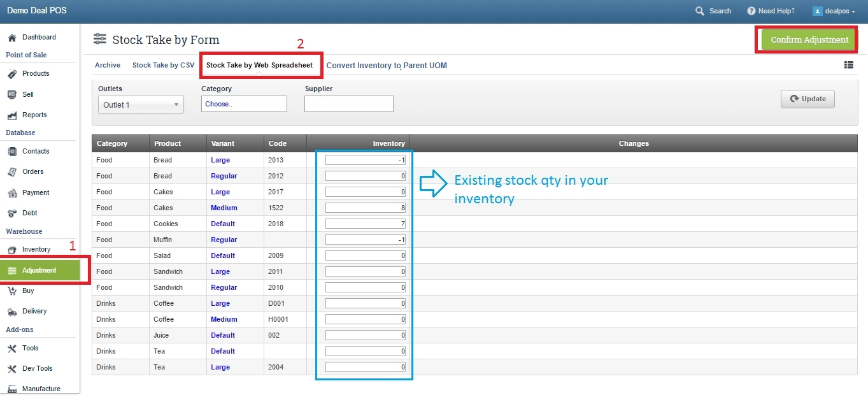Click the Inventory box icon
This screenshot has height=402, width=868.
pos(11,250)
